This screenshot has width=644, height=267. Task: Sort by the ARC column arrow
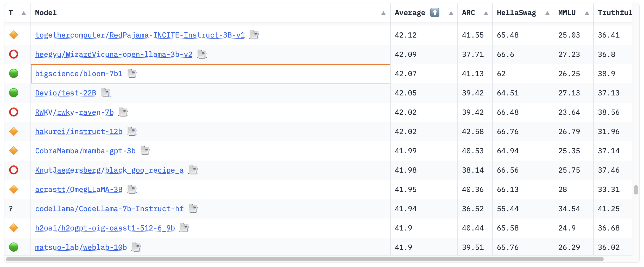coord(486,13)
